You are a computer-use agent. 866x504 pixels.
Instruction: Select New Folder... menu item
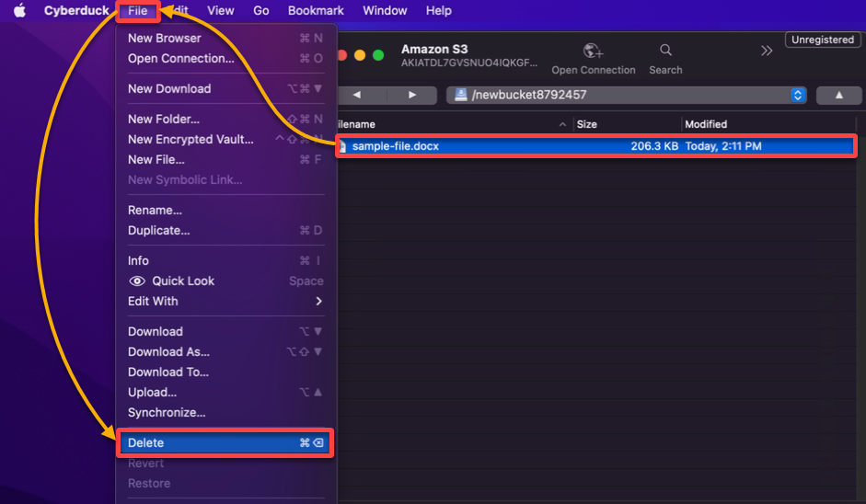tap(225, 120)
